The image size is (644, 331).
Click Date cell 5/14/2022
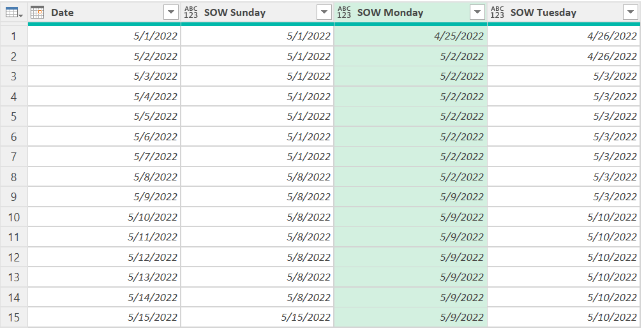pos(104,297)
